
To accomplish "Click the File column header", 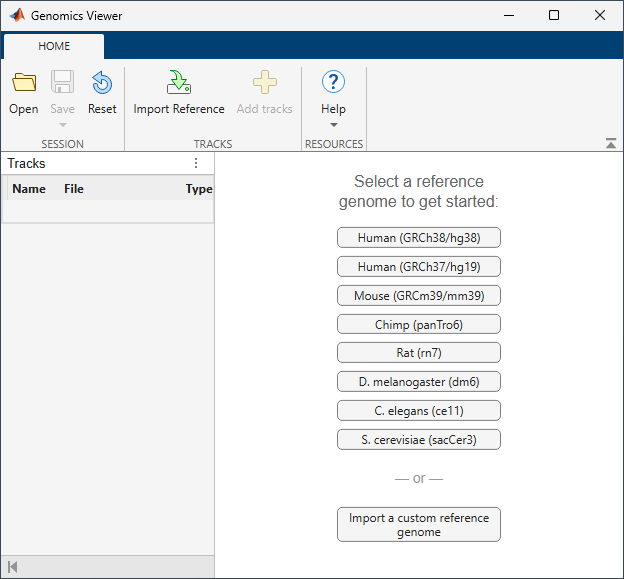I will 74,189.
